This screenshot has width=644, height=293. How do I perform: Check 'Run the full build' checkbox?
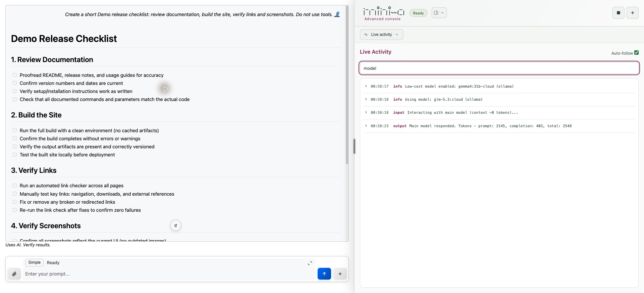15,130
